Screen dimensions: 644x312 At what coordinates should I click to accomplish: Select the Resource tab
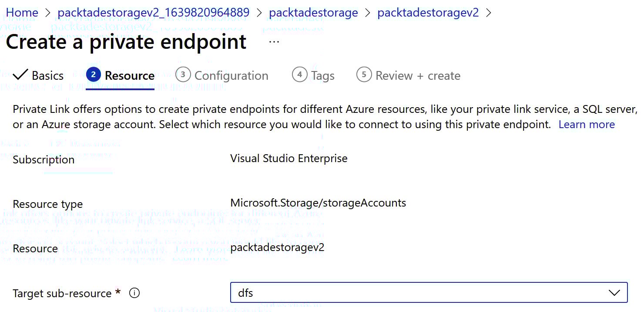[x=129, y=75]
